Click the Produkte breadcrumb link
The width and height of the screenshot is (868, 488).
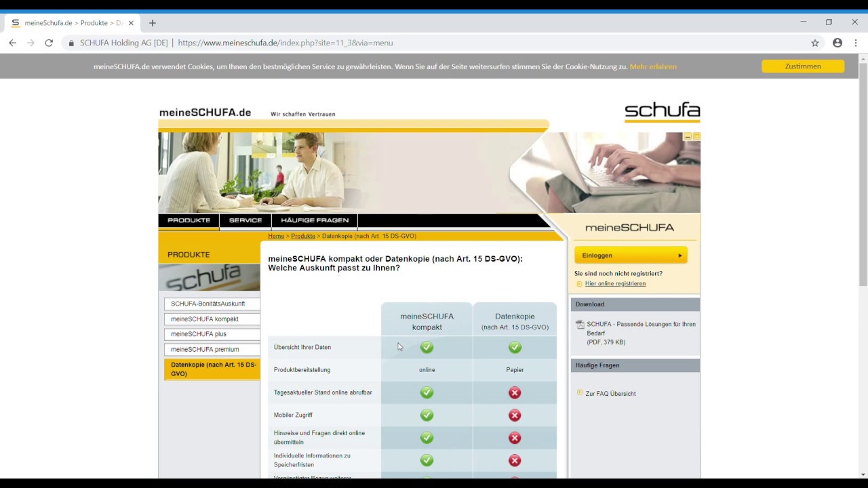303,236
